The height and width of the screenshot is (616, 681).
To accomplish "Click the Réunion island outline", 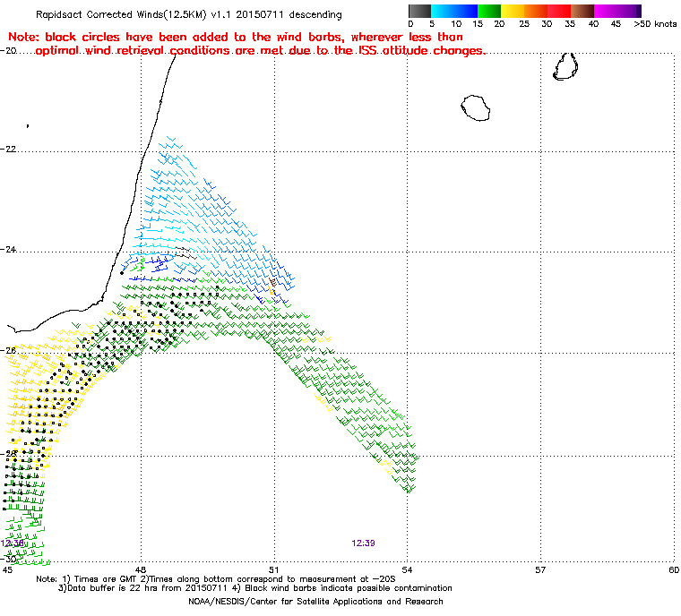I will point(475,108).
